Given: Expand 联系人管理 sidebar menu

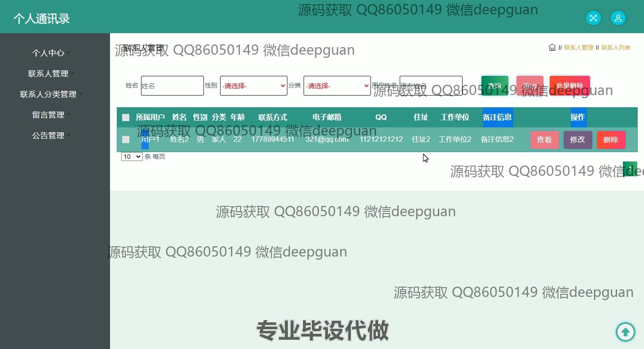Looking at the screenshot, I should pyautogui.click(x=49, y=74).
